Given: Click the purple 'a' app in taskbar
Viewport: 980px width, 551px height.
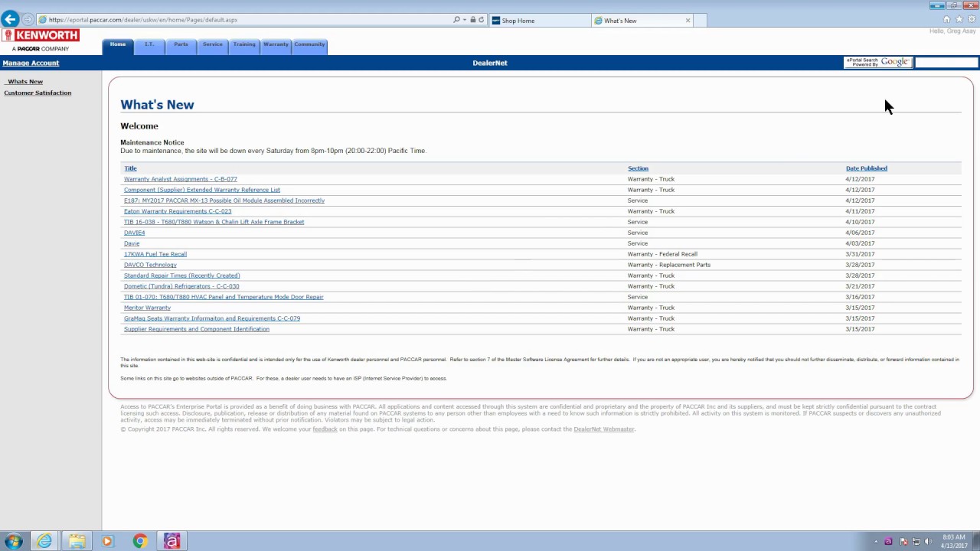Looking at the screenshot, I should (x=171, y=541).
